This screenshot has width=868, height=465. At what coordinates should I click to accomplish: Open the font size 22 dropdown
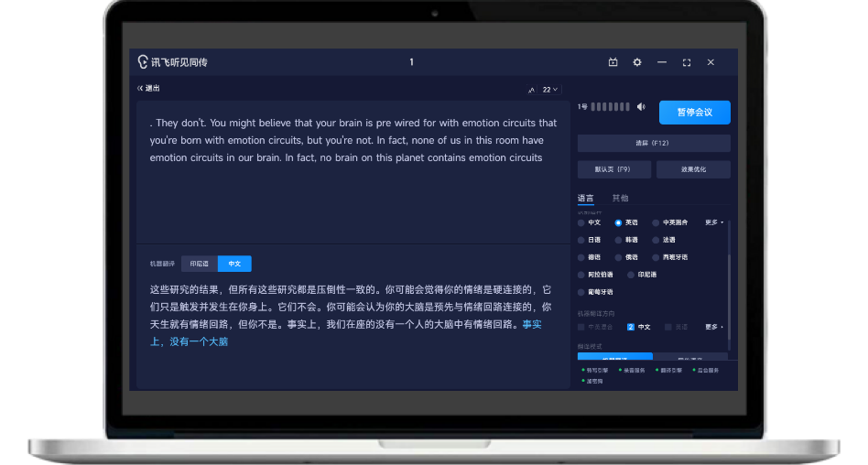(x=550, y=90)
